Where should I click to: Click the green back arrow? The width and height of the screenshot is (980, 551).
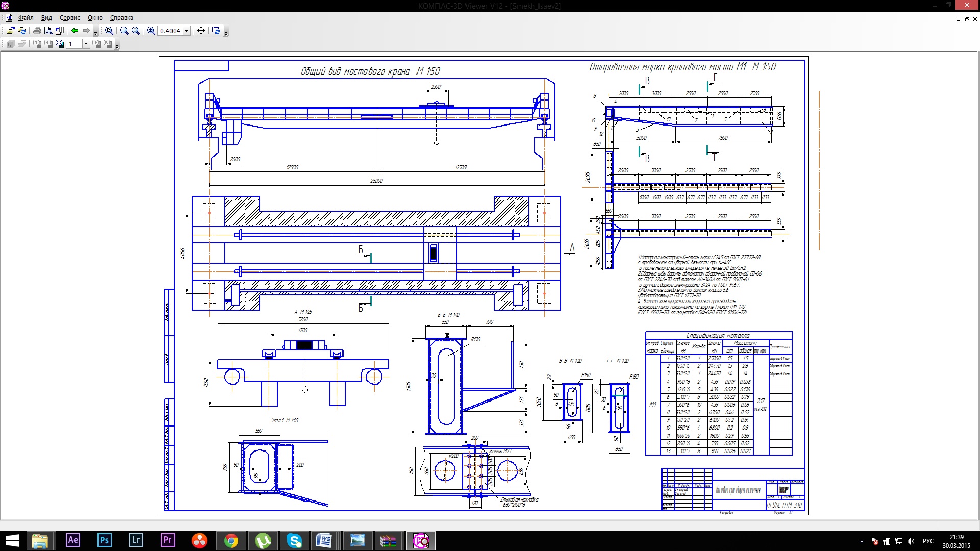pos(75,31)
